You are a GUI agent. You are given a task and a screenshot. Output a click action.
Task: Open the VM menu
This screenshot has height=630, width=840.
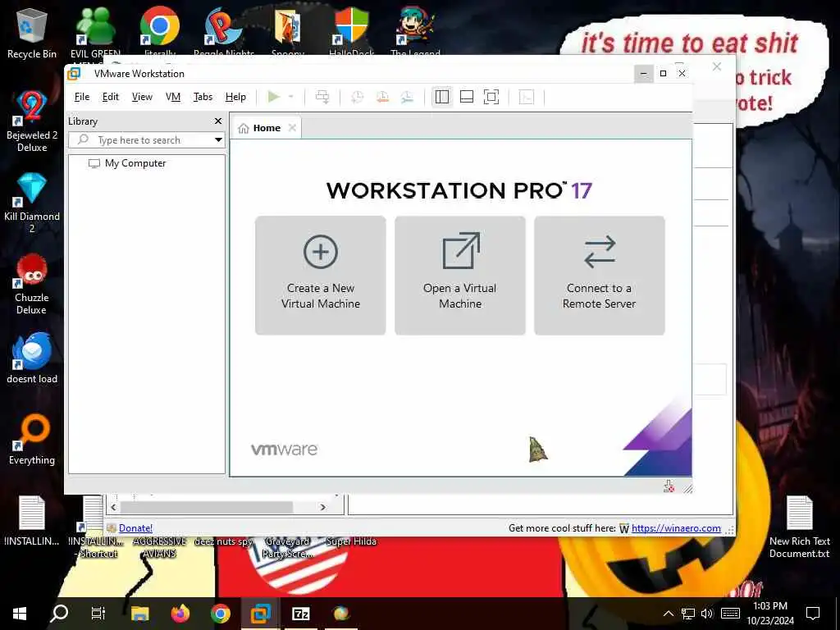pos(173,97)
